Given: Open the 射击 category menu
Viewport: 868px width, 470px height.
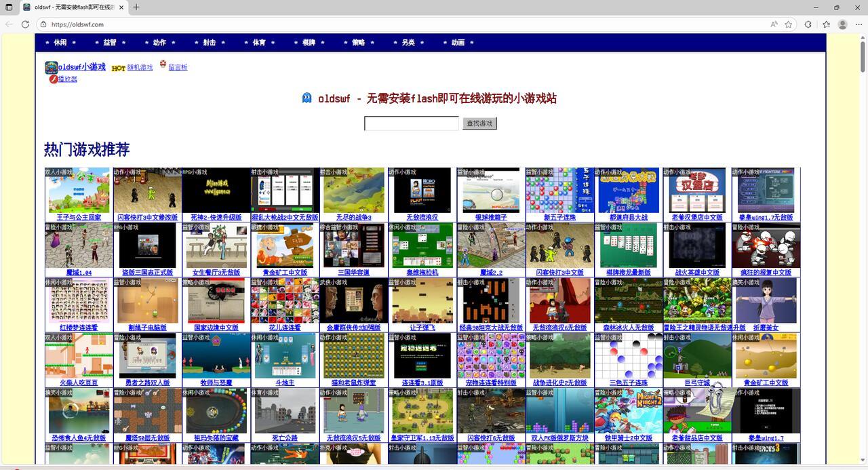Looking at the screenshot, I should click(x=210, y=43).
